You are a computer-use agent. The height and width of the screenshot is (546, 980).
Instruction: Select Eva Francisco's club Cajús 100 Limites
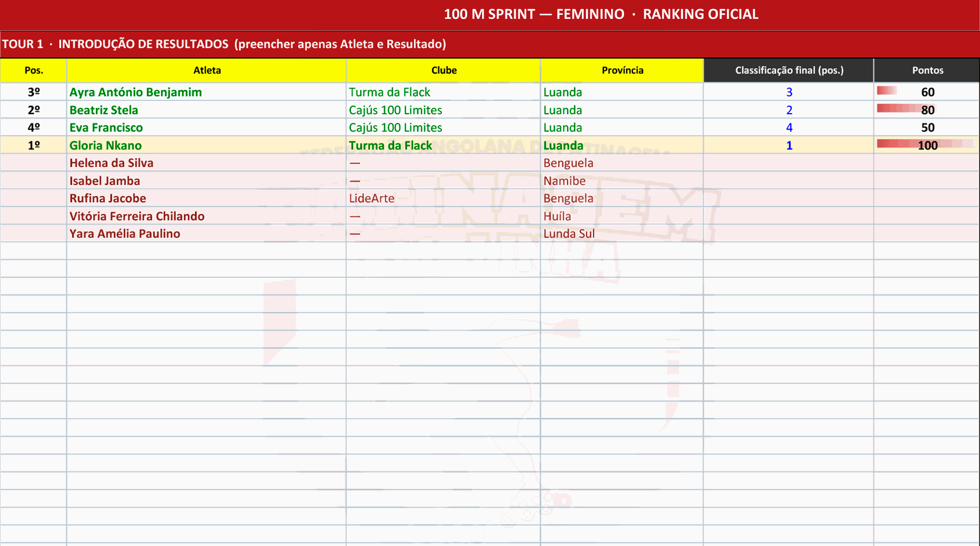click(443, 127)
